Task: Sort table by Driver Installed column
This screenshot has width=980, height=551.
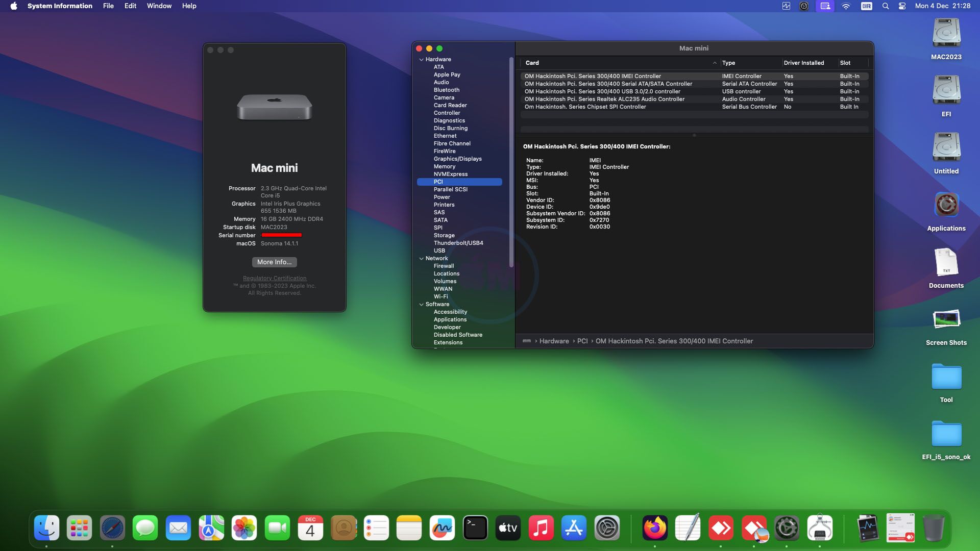Action: point(810,63)
